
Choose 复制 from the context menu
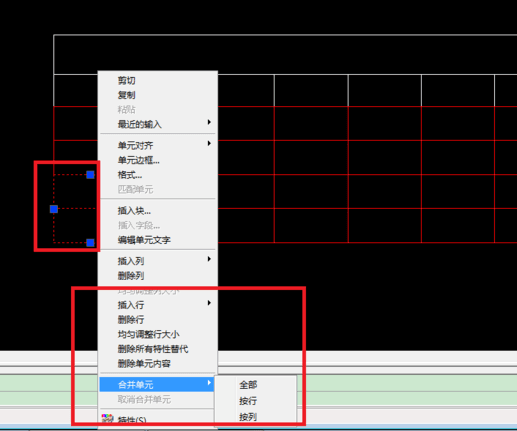tap(126, 95)
